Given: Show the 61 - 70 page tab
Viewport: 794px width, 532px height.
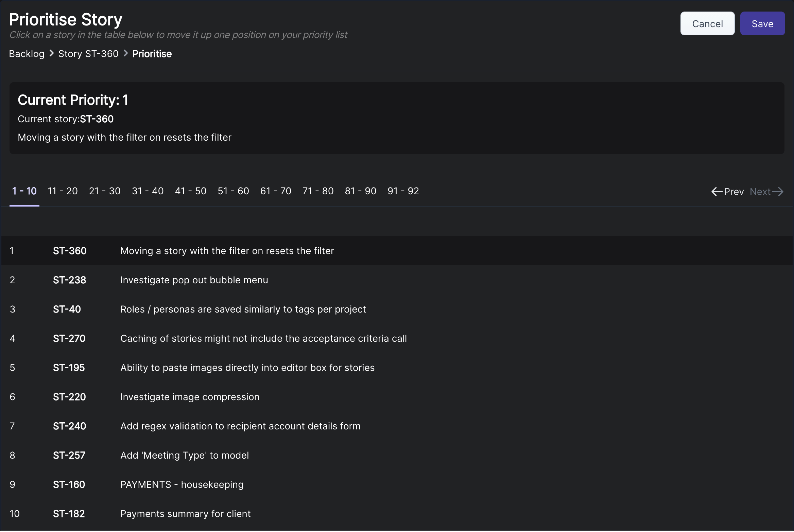Looking at the screenshot, I should point(276,191).
